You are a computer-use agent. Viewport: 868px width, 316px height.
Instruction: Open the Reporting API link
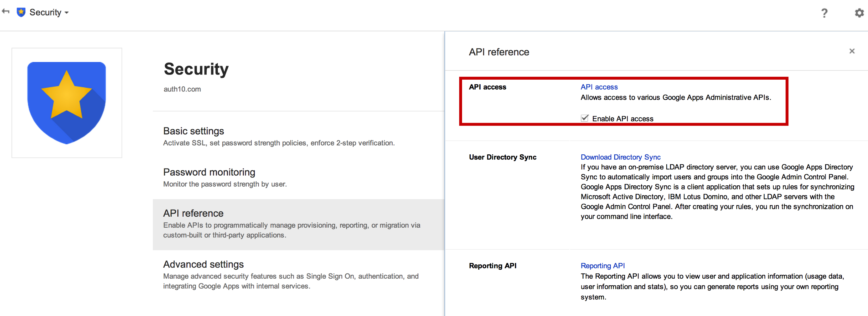pos(602,266)
